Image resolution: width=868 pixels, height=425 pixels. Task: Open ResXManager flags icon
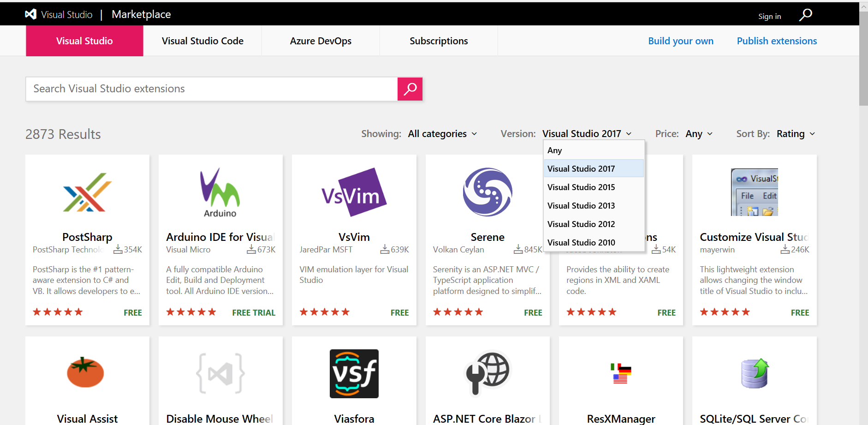(x=621, y=374)
